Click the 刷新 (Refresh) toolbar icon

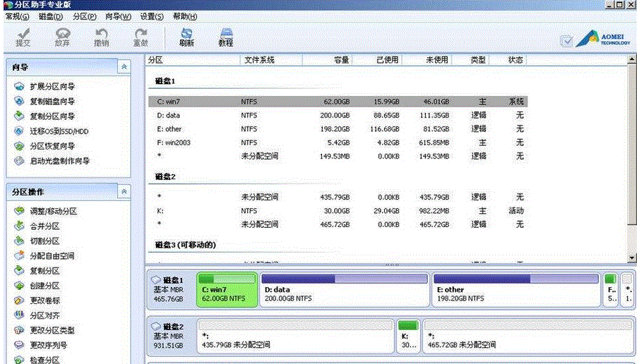(186, 37)
